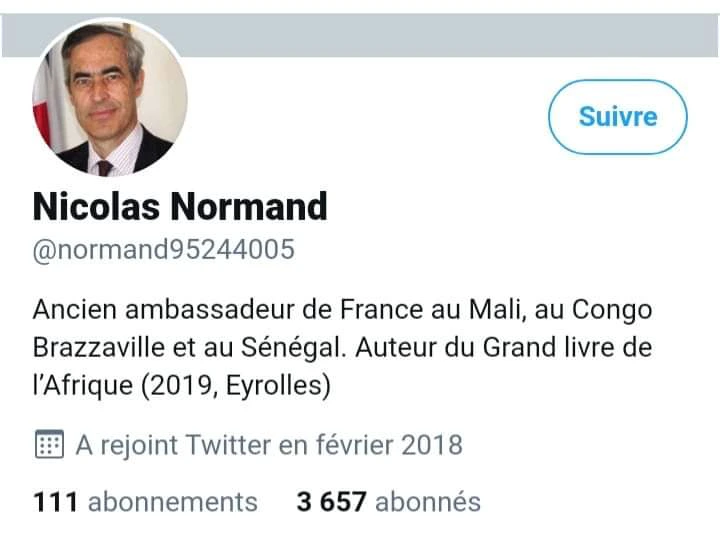Screen dimensions: 720x542
Task: Click the flag visible in the profile photo
Action: (x=43, y=112)
